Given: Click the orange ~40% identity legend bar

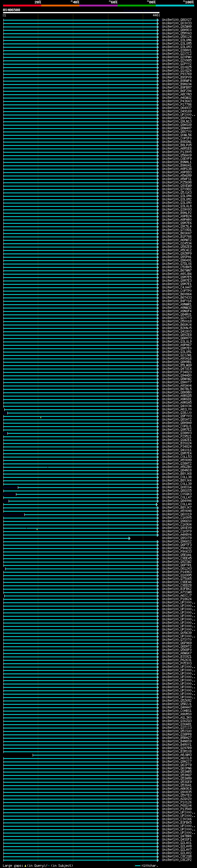Looking at the screenshot, I should (x=60, y=6).
